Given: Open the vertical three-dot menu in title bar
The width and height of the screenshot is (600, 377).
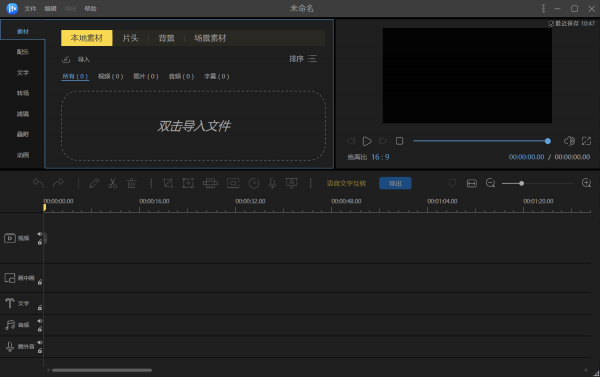Looking at the screenshot, I should pyautogui.click(x=543, y=8).
